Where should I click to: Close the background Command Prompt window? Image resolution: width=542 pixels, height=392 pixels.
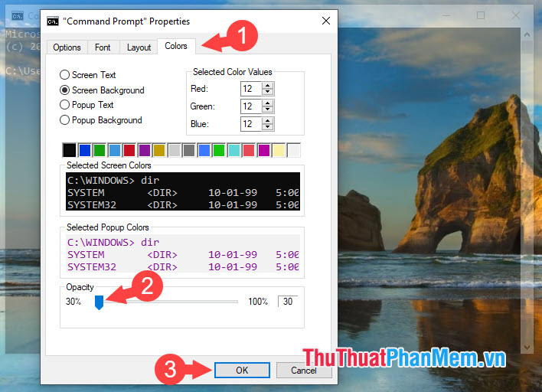(515, 15)
